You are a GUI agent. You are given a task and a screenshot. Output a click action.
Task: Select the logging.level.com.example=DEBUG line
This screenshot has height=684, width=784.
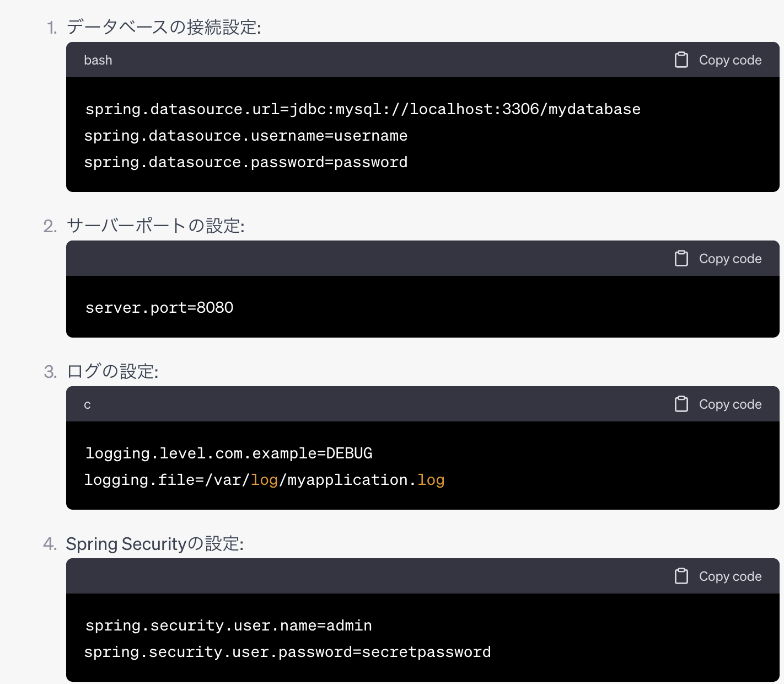coord(228,452)
